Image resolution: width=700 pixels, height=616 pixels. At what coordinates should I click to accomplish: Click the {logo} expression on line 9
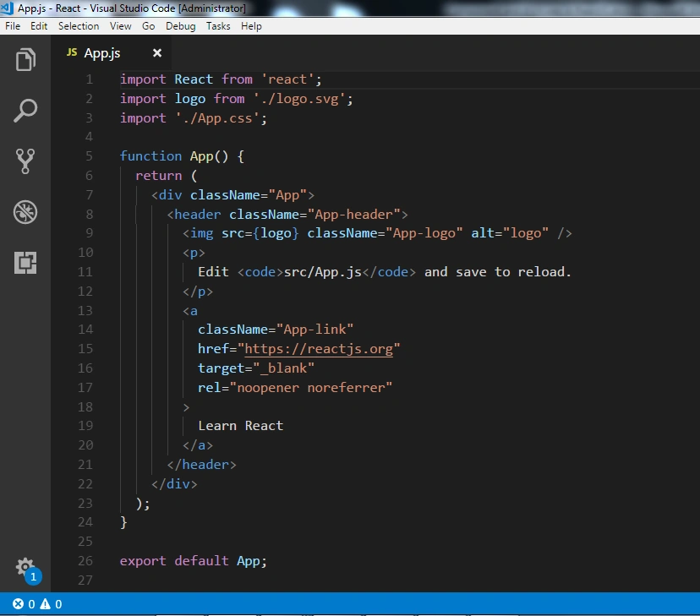(x=276, y=233)
